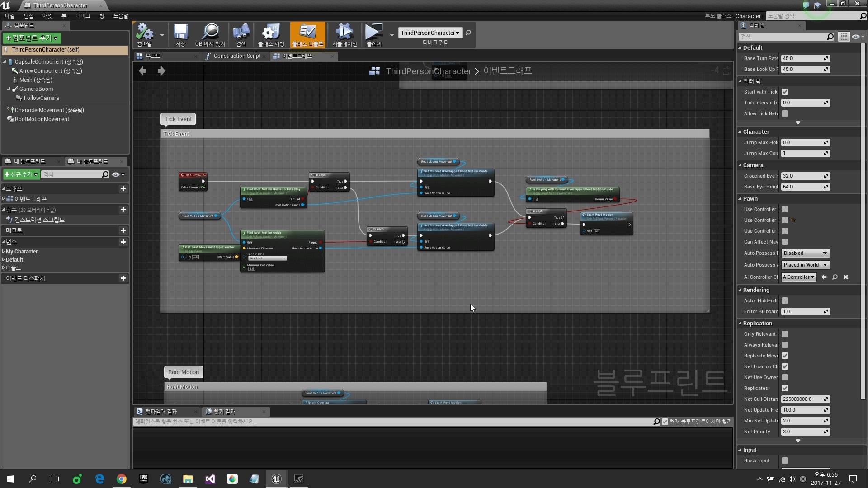Enable Block Input checkbox
Screen dimensions: 868x488
tap(785, 460)
